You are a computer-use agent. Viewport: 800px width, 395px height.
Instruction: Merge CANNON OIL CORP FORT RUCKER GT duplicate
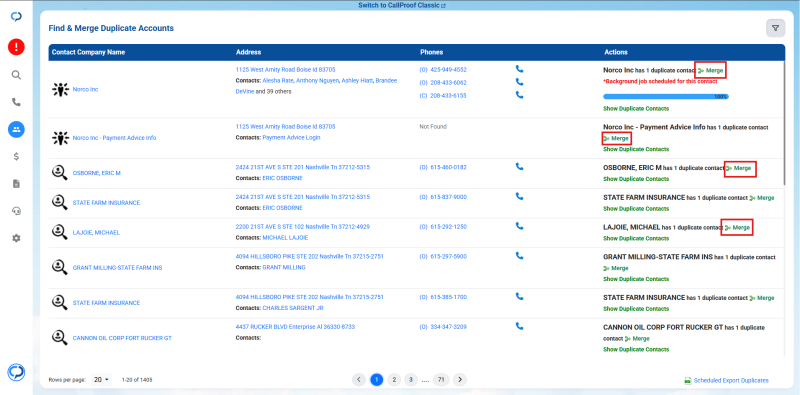(637, 338)
